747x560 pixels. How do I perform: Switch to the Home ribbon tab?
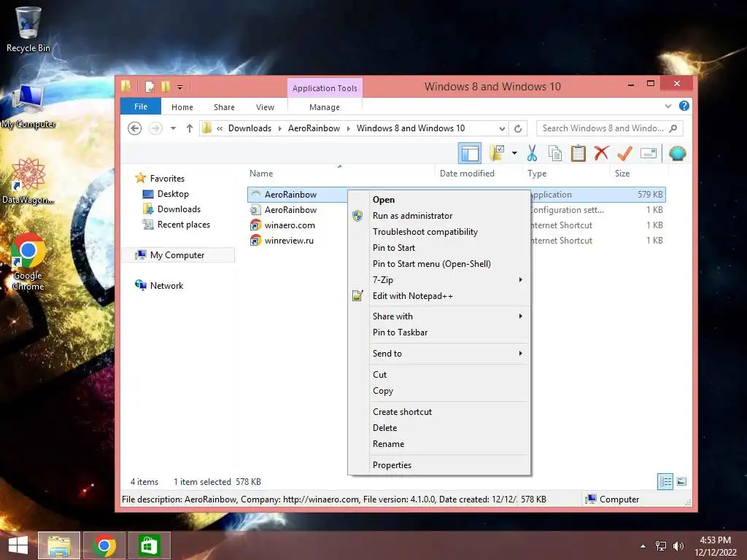tap(182, 107)
